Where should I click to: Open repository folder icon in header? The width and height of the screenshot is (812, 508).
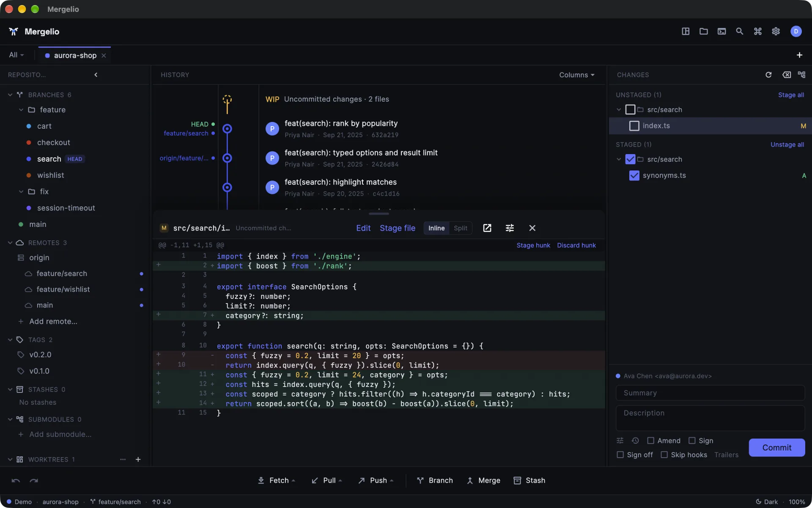(704, 31)
